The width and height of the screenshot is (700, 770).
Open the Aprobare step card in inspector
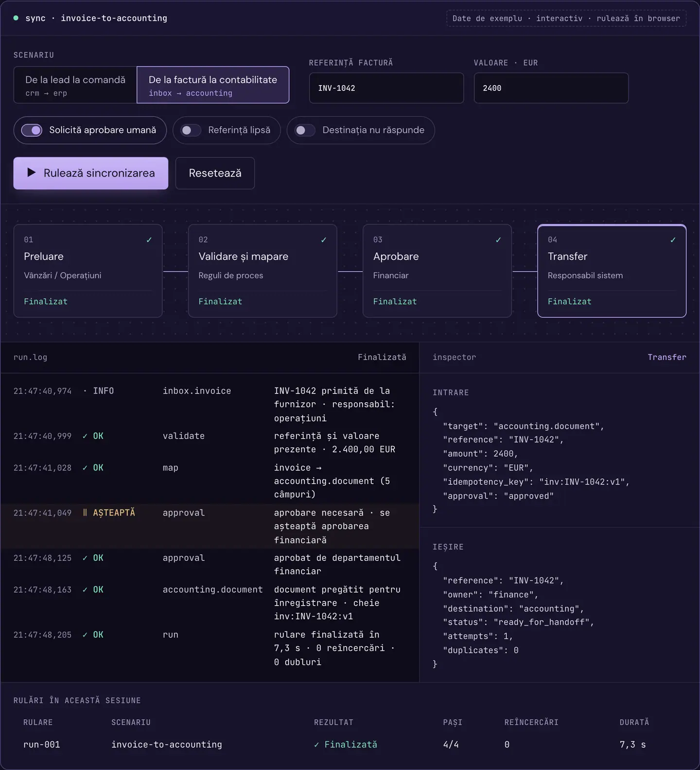pyautogui.click(x=437, y=271)
